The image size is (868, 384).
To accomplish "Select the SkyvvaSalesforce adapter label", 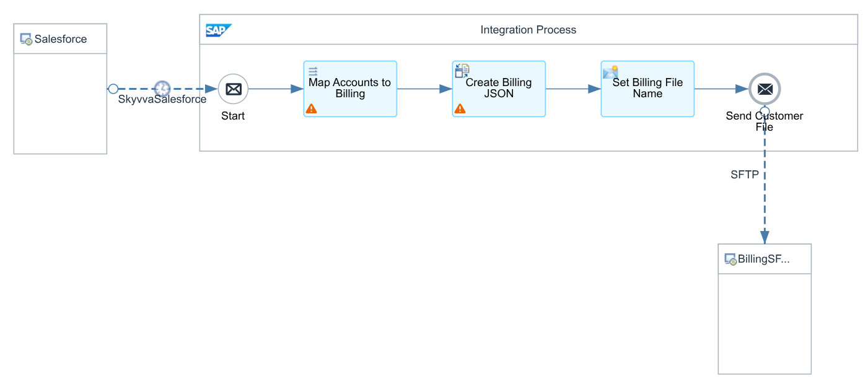I will pyautogui.click(x=162, y=100).
